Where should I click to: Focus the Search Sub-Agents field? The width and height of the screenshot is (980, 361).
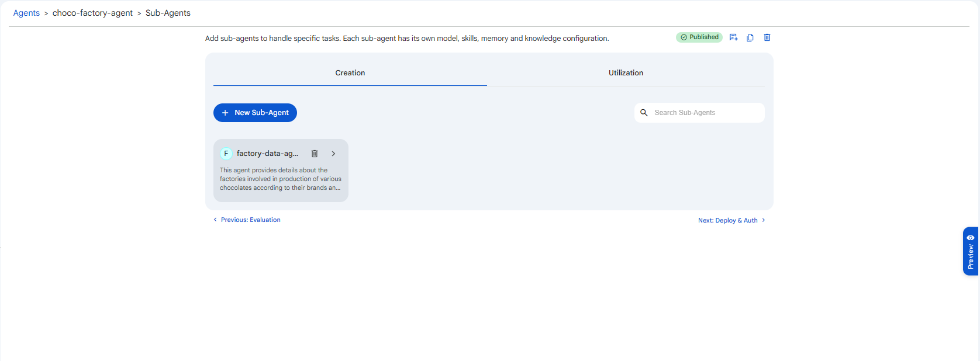(x=699, y=113)
